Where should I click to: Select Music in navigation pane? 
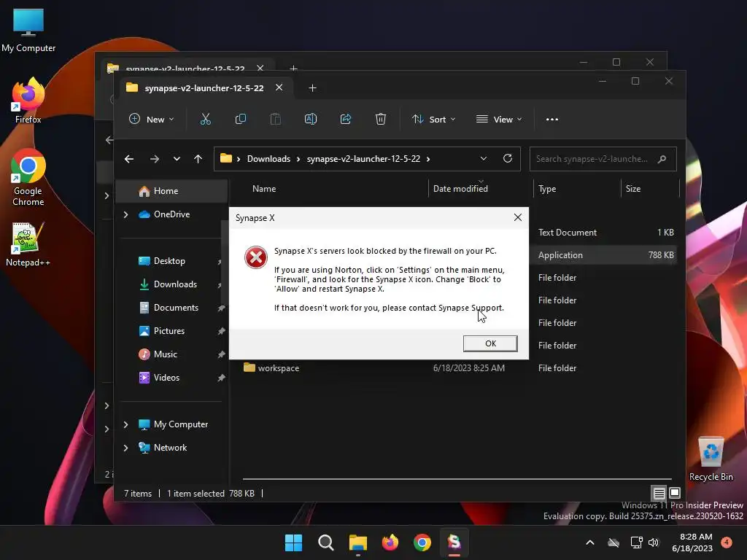pos(171,354)
